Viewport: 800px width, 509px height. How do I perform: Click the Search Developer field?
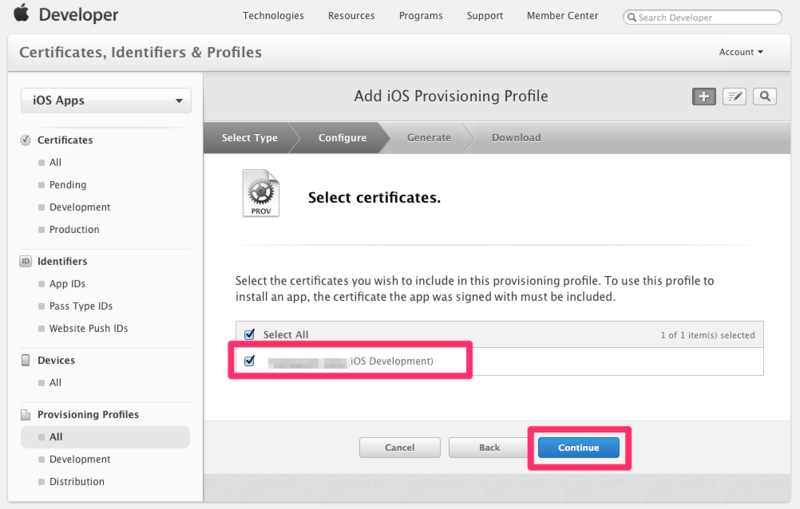pyautogui.click(x=702, y=17)
